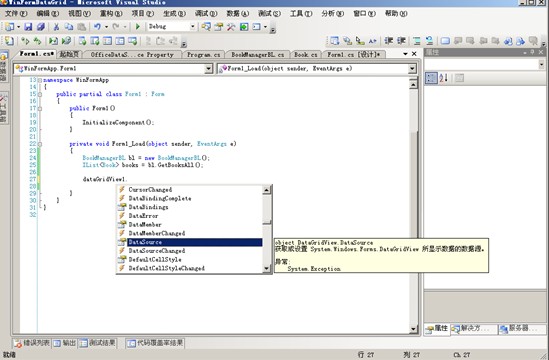This screenshot has width=549, height=360.
Task: Click the Increase Line Indent icon
Action: coord(401,41)
